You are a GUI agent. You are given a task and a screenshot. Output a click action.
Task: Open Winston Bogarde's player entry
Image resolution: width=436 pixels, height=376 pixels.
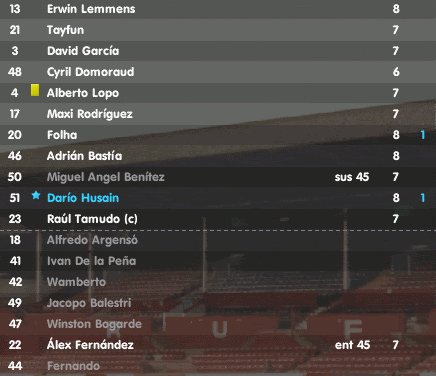click(x=94, y=324)
